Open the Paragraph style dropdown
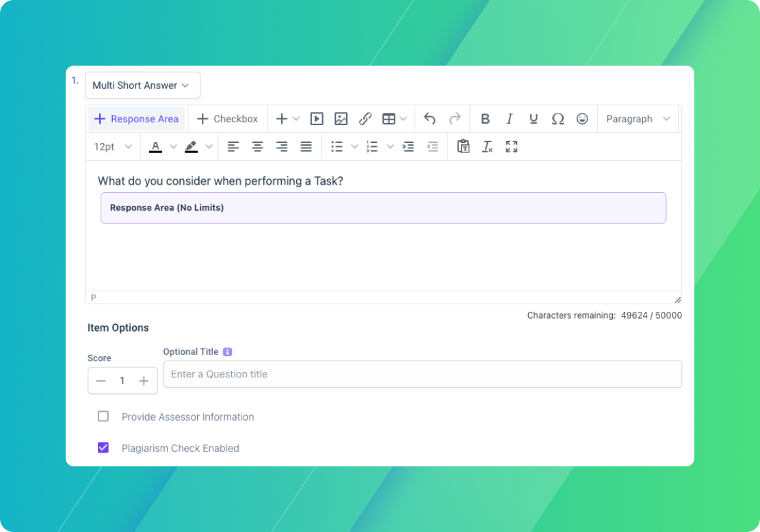 coord(637,118)
